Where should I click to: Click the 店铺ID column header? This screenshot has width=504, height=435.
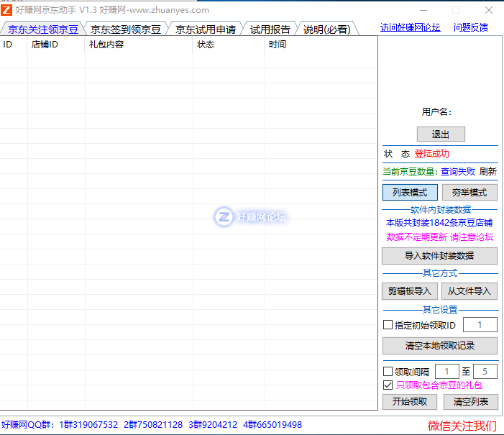(x=45, y=45)
